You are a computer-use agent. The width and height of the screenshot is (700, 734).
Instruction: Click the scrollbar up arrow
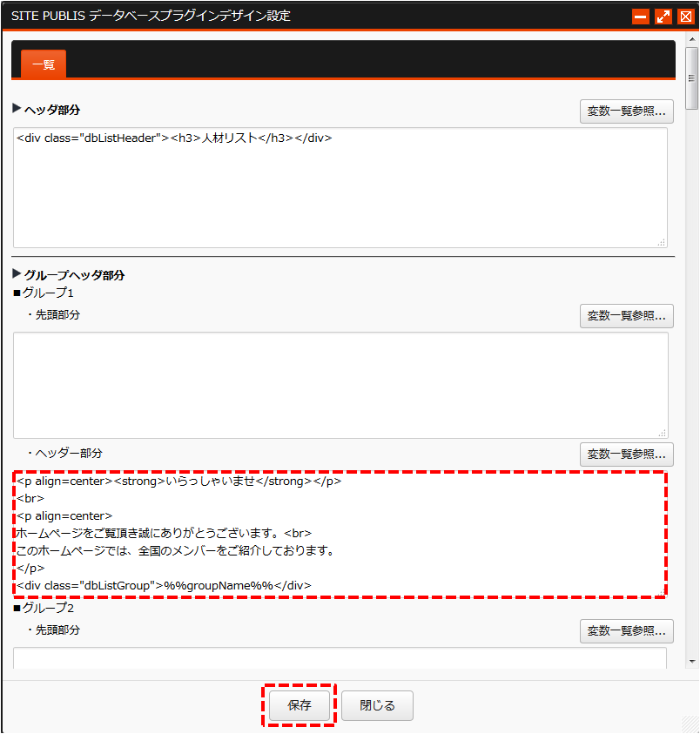coord(692,39)
